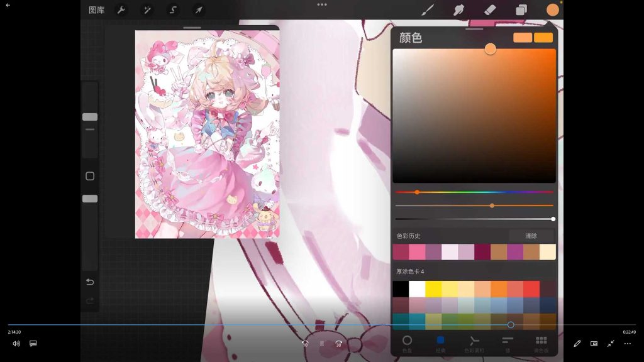Click the Redo arrow in sidebar
Screen dimensions: 644x362
[x=90, y=301]
